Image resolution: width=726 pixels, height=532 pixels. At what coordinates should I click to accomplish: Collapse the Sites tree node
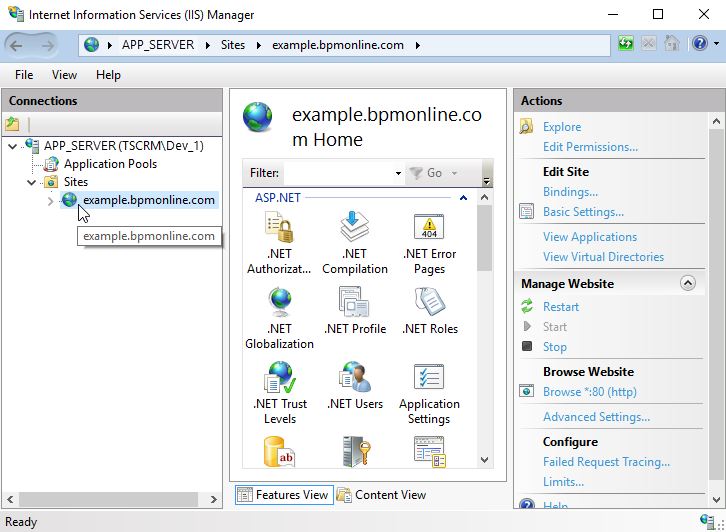[31, 182]
